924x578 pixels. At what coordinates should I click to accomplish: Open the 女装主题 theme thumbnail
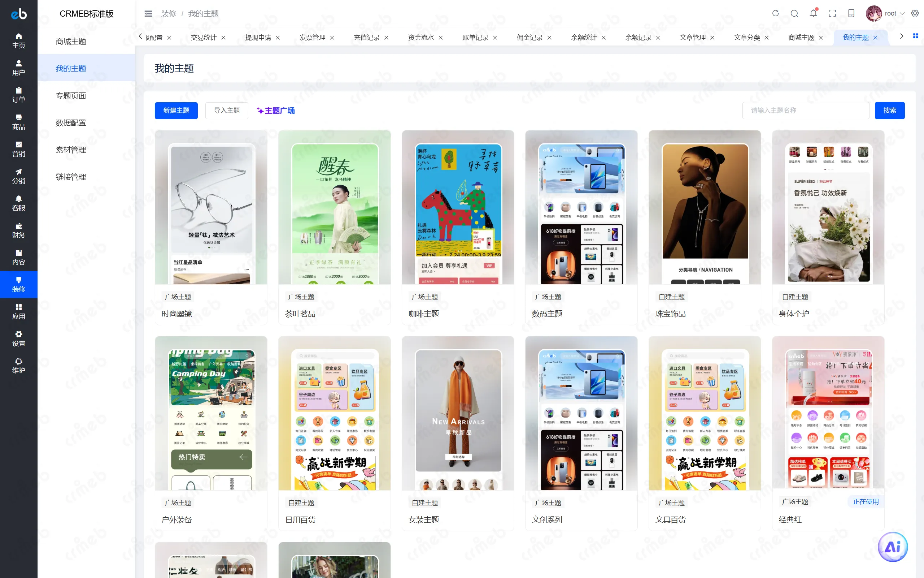tap(458, 413)
